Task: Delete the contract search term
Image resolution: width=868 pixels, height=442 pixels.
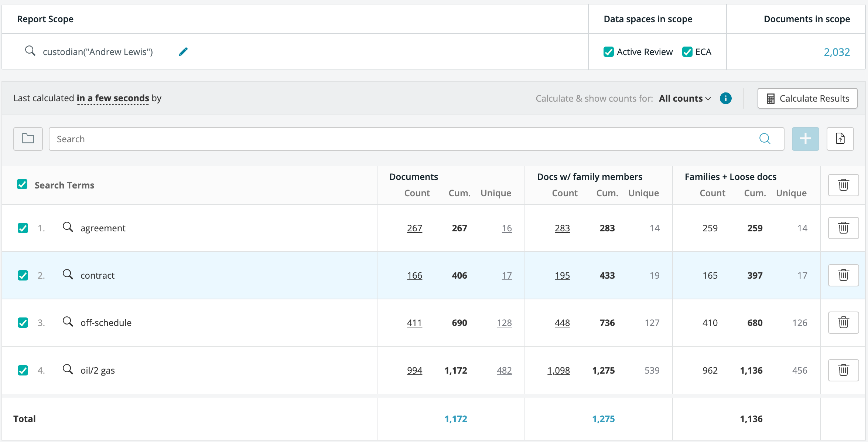Action: click(x=843, y=275)
